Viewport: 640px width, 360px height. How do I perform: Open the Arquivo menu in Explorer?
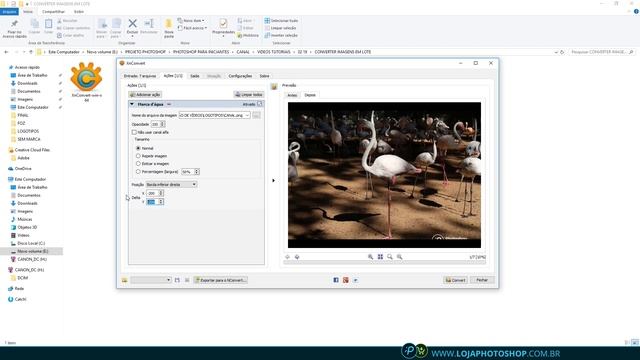tap(9, 12)
